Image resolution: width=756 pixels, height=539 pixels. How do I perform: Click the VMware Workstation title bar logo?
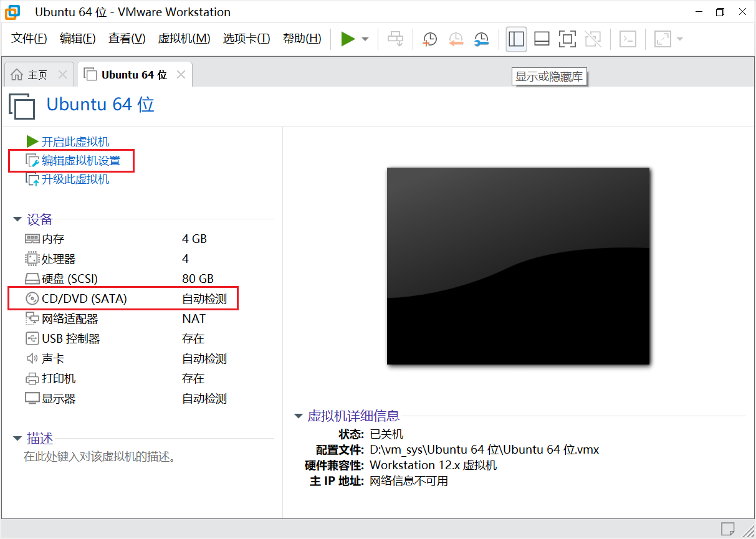[12, 12]
